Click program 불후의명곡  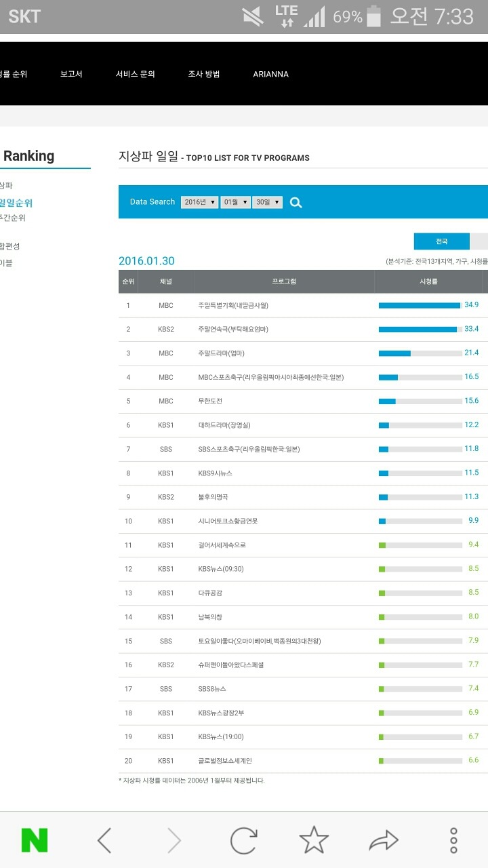point(214,497)
